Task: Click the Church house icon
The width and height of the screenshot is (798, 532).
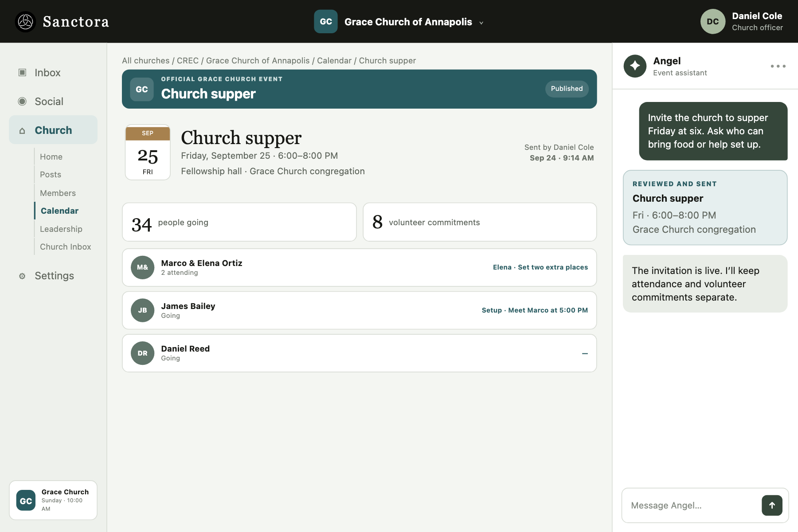Action: pos(22,130)
